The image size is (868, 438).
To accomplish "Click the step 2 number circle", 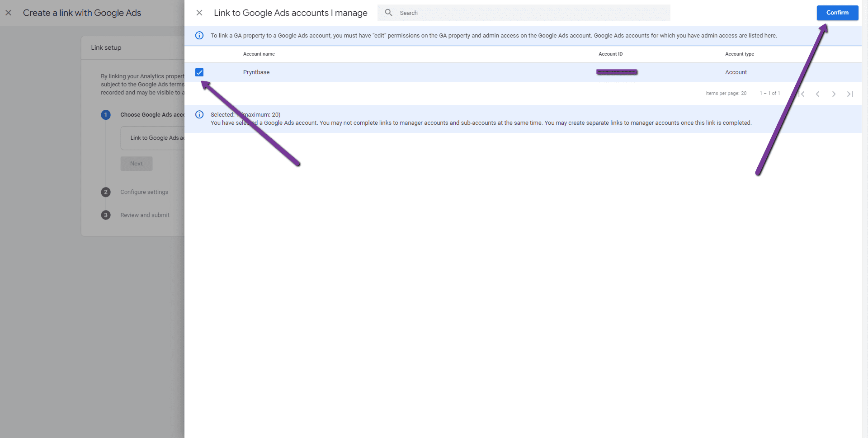I will 106,192.
